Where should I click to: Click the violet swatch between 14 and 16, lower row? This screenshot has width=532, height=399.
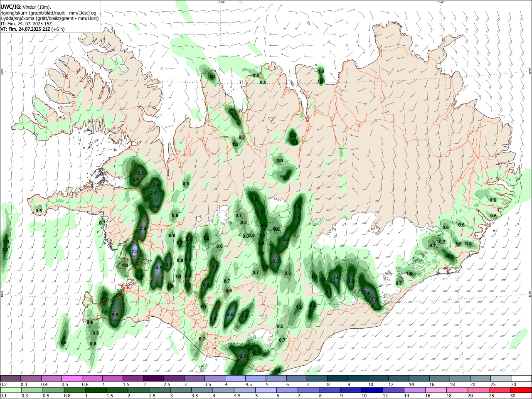(x=414, y=390)
